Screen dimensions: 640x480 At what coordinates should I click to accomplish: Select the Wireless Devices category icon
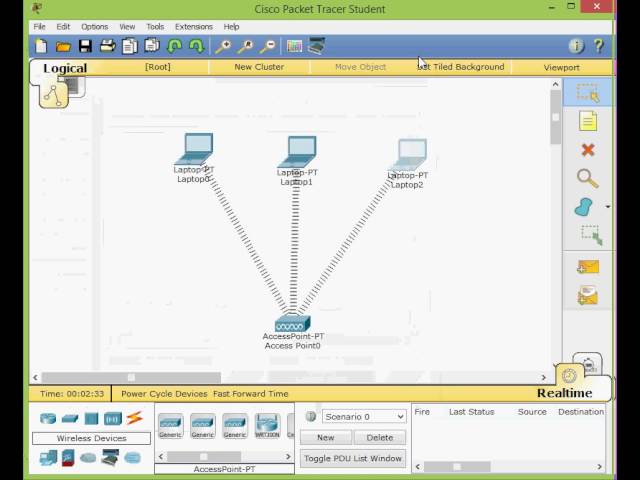tap(113, 419)
